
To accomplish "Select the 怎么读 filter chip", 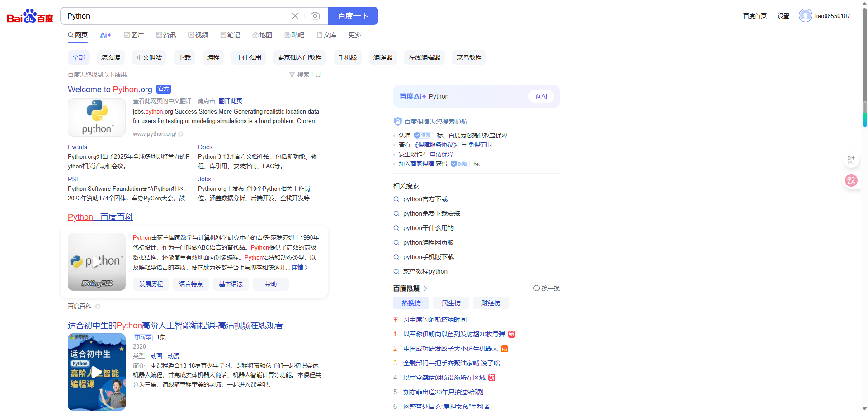I will tap(111, 57).
